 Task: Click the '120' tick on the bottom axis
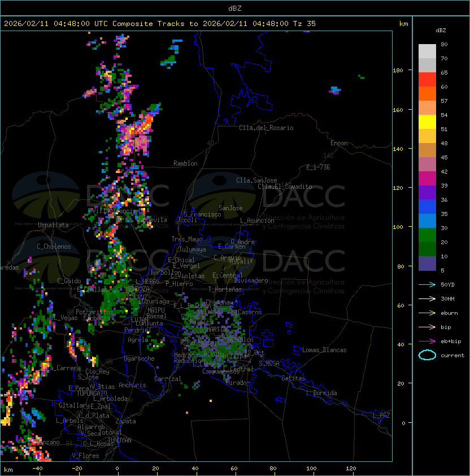351,469
